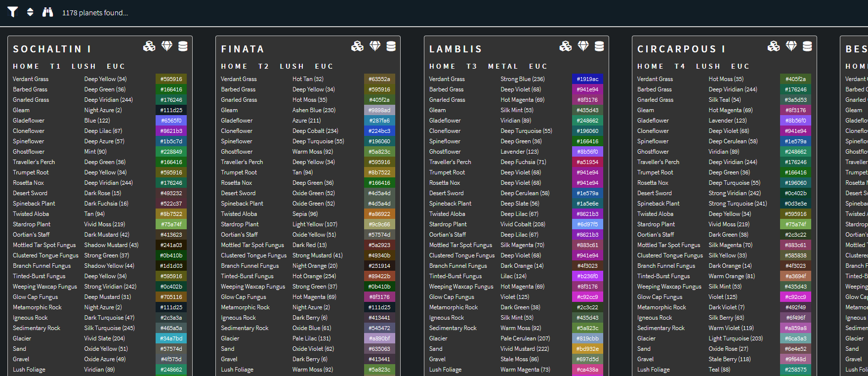Click diamond icon on Sochaltin I card
This screenshot has width=868, height=376.
click(167, 46)
